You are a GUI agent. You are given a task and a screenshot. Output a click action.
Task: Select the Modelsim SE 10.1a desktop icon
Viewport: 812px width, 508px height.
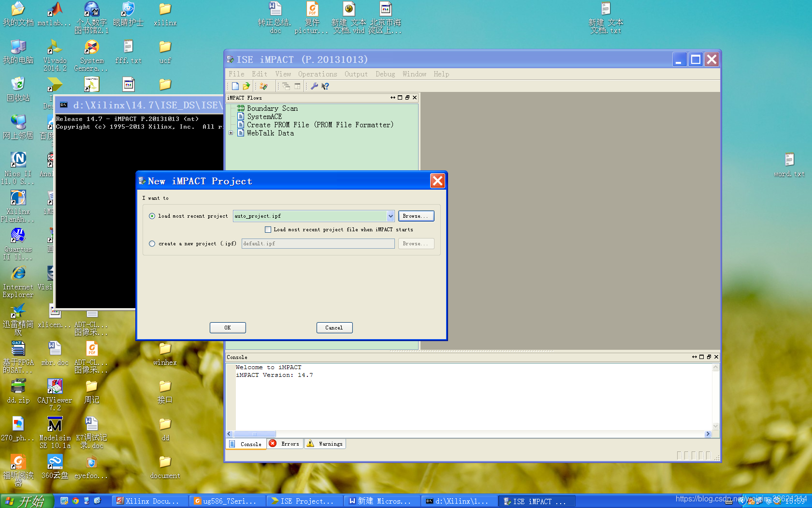pos(55,433)
